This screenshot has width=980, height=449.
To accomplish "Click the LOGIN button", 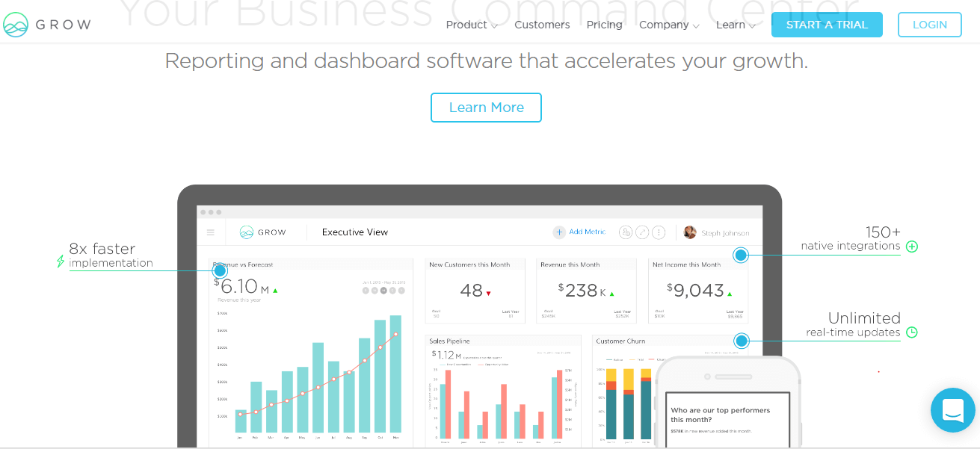I will click(x=929, y=25).
